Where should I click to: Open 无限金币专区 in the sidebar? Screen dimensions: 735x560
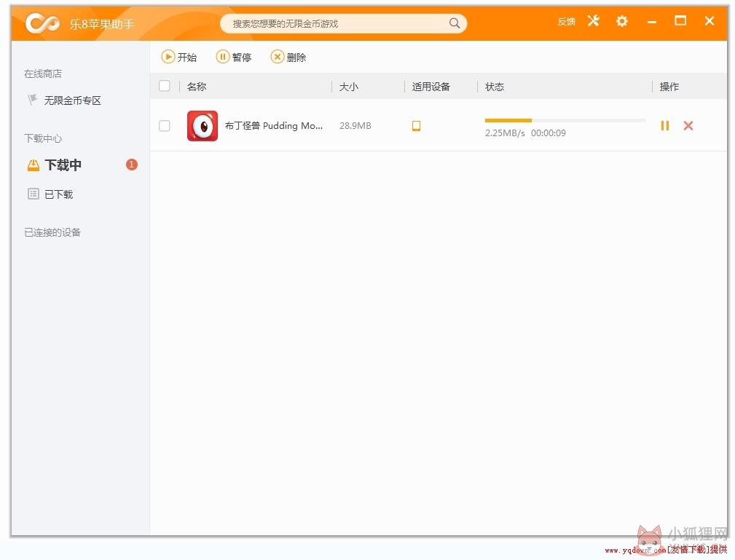click(x=64, y=100)
